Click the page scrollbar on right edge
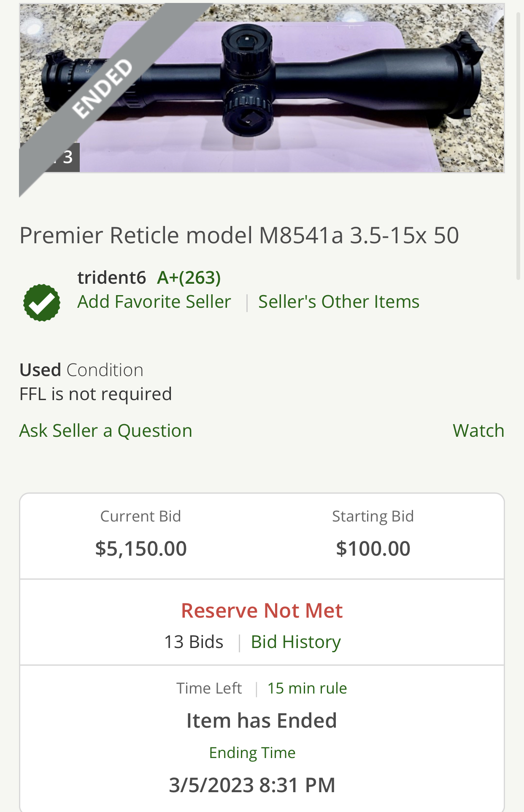This screenshot has width=524, height=812. [519, 148]
